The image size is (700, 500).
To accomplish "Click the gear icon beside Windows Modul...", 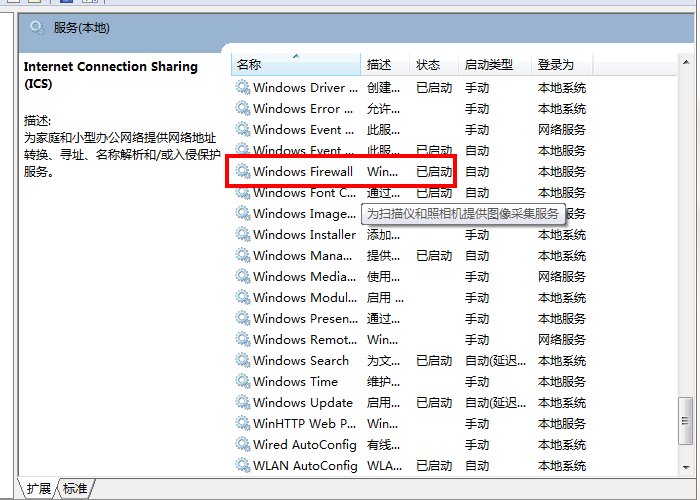I will (242, 297).
